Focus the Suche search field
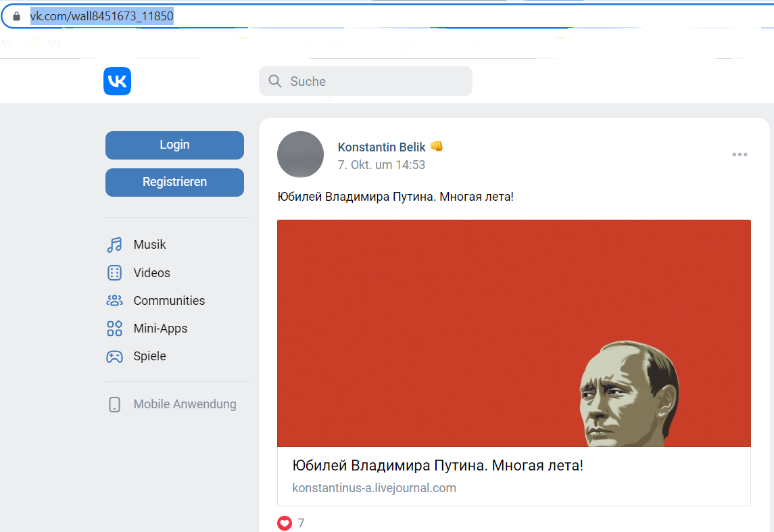This screenshot has width=774, height=532. [x=365, y=81]
